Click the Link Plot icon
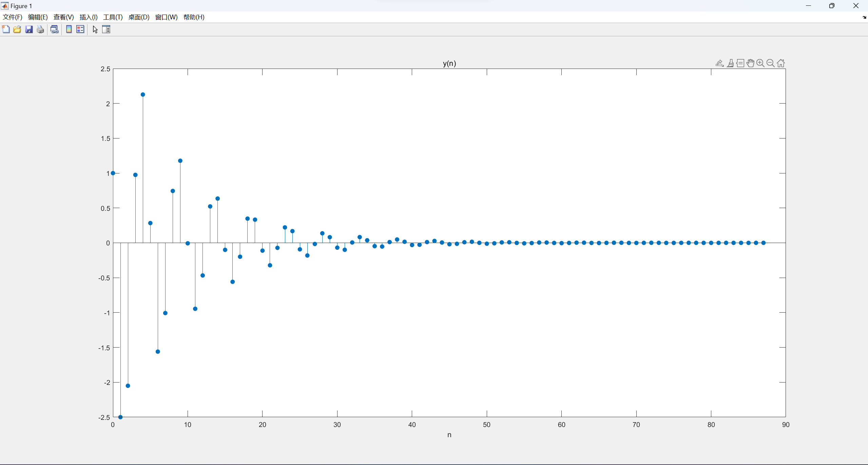The image size is (868, 465). pos(54,29)
